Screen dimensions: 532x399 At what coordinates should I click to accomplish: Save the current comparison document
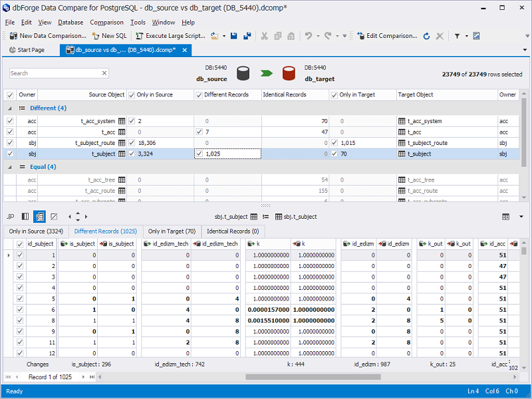(x=234, y=36)
